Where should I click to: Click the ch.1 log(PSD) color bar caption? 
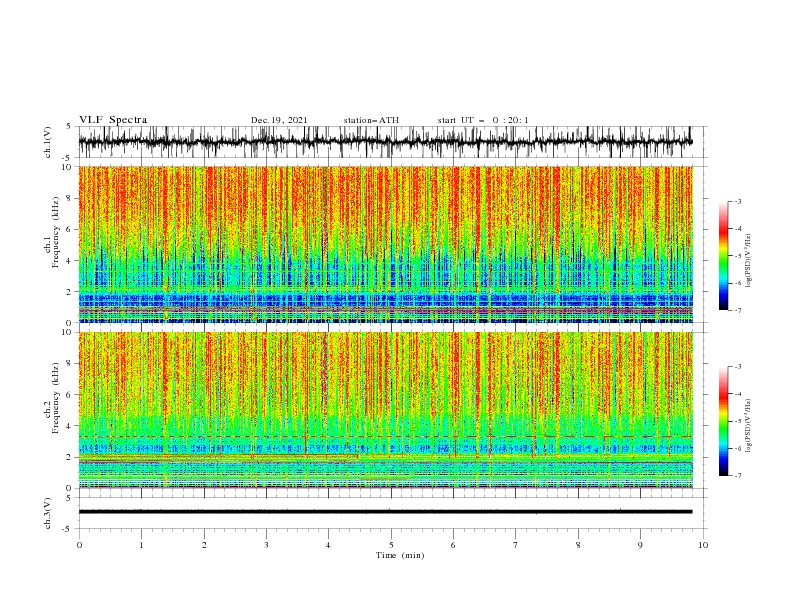click(x=749, y=261)
